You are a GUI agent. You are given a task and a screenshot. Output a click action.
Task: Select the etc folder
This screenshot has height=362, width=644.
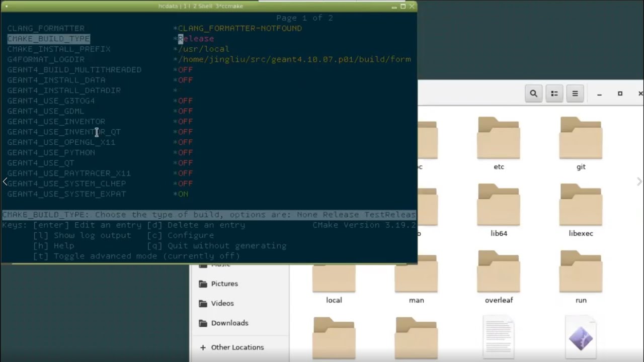point(499,143)
